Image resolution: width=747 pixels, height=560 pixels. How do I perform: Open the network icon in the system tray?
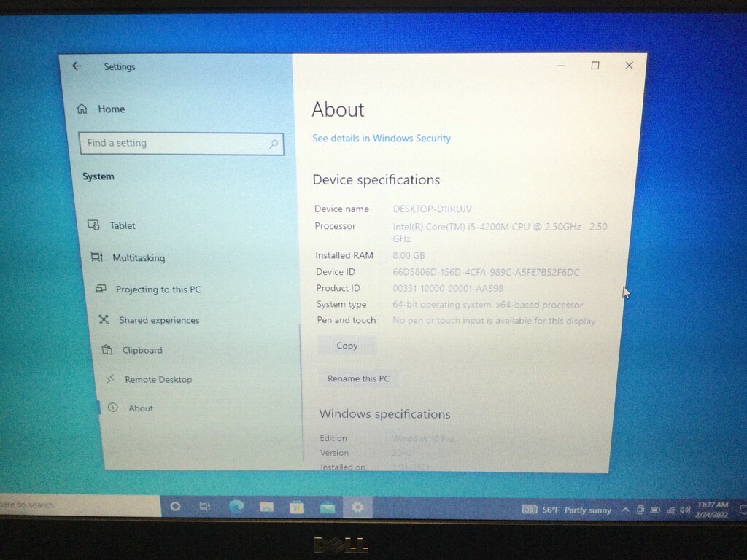(x=670, y=510)
